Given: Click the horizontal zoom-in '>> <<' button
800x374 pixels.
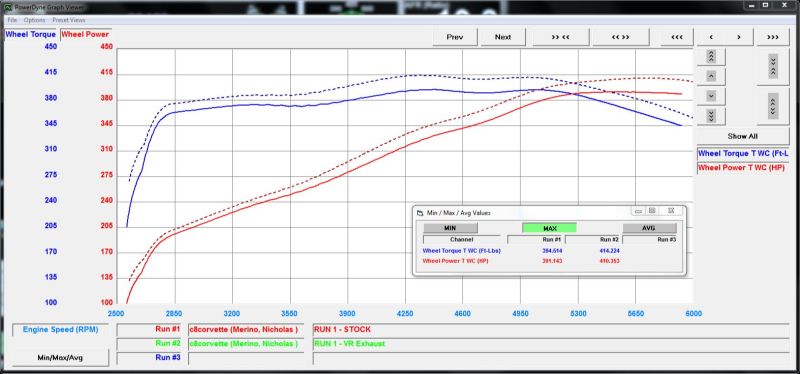Looking at the screenshot, I should tap(561, 37).
